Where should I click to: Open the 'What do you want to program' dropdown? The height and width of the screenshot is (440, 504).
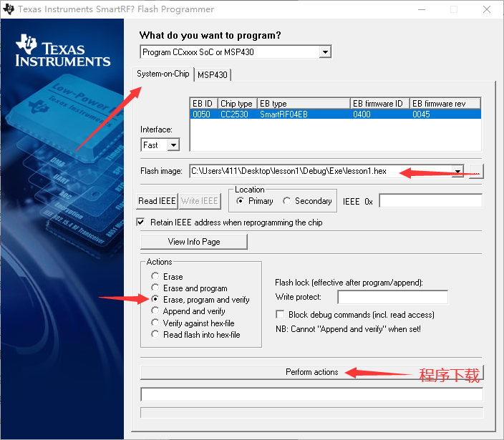pyautogui.click(x=325, y=52)
